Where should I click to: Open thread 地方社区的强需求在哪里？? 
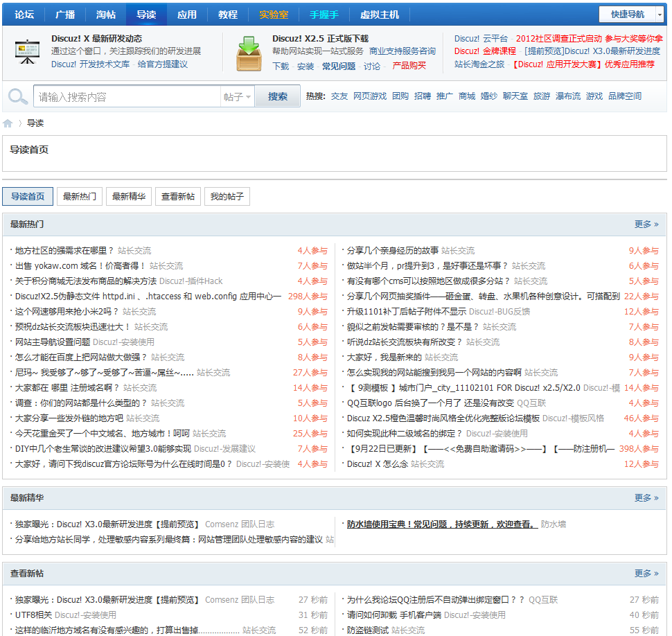(64, 251)
